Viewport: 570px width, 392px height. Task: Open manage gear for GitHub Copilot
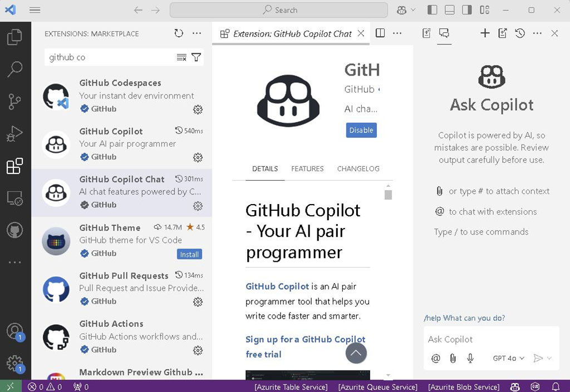click(198, 157)
